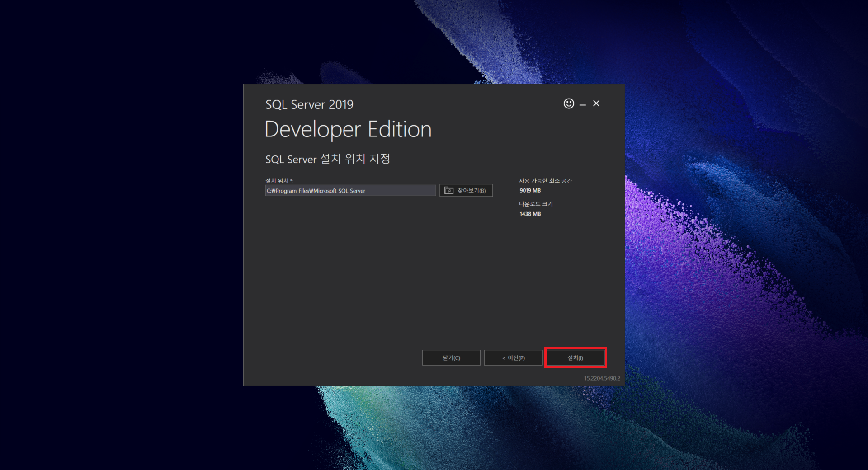Viewport: 868px width, 470px height.
Task: Click the 'SQL Server 2019' title text
Action: (x=309, y=105)
